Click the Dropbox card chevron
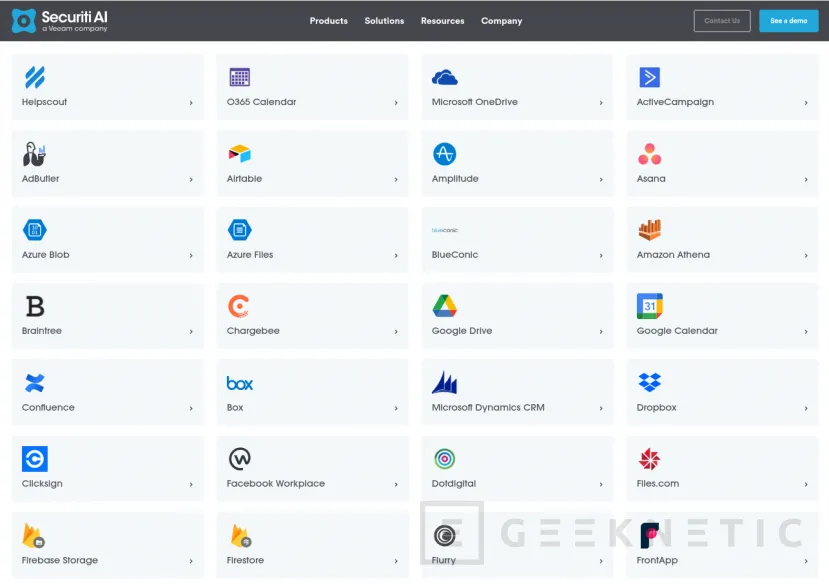 click(806, 408)
